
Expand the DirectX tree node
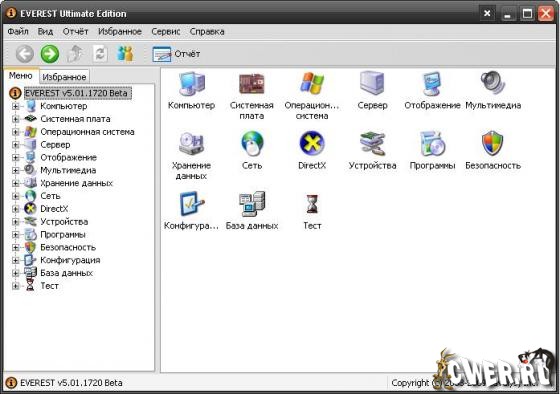[x=15, y=209]
